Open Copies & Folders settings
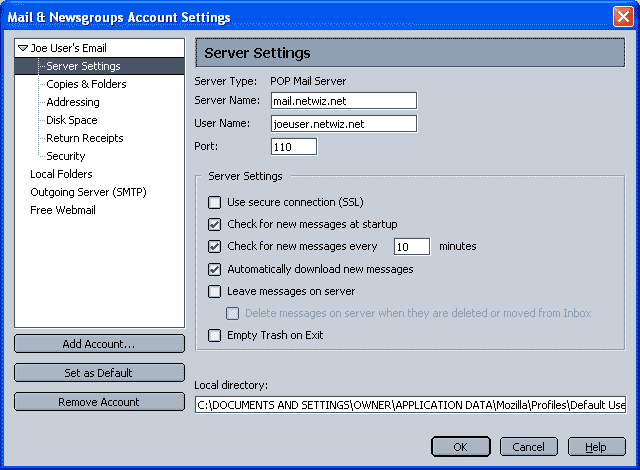Image resolution: width=640 pixels, height=470 pixels. click(x=86, y=84)
